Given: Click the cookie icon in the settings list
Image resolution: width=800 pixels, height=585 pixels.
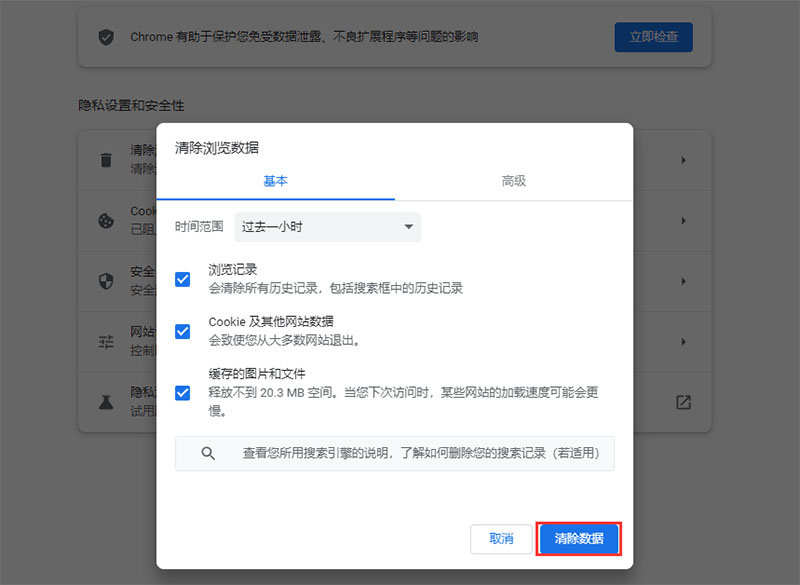Looking at the screenshot, I should pos(107,221).
